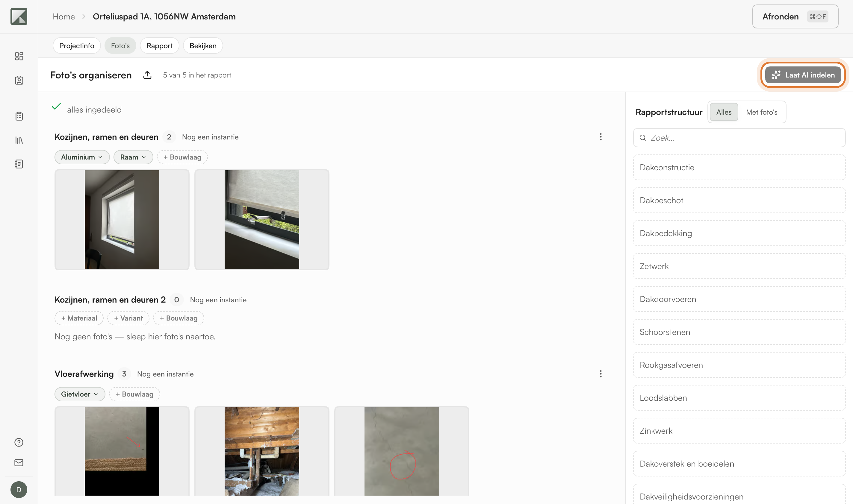This screenshot has width=853, height=504.
Task: Switch to the Projectinfo tab
Action: click(x=76, y=45)
